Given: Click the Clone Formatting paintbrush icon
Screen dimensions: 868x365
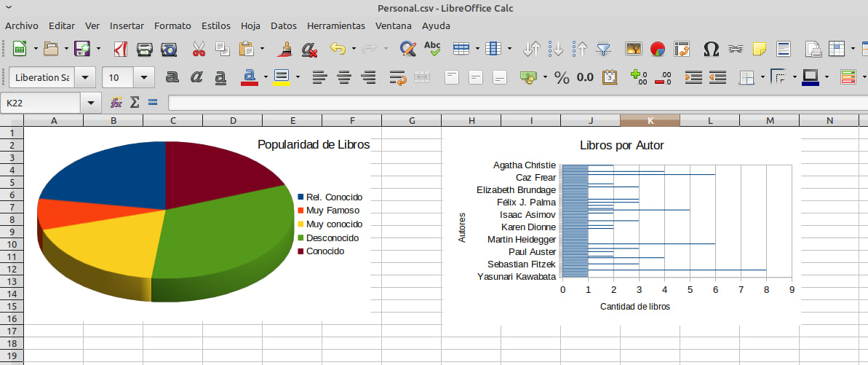Looking at the screenshot, I should click(286, 50).
